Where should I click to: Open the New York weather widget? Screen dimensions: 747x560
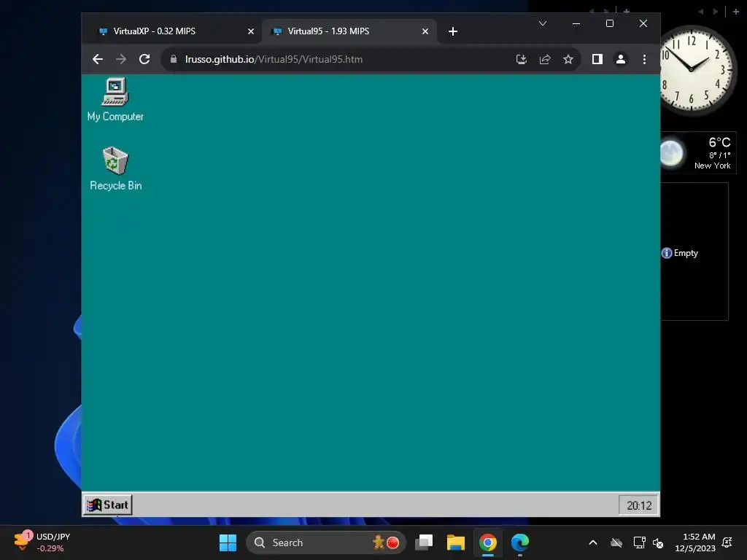pyautogui.click(x=698, y=153)
